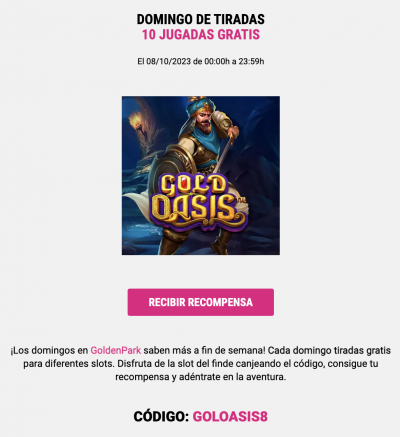The image size is (400, 437).
Task: Click the phrase 'canjeando el código' in the description
Action: tap(279, 364)
